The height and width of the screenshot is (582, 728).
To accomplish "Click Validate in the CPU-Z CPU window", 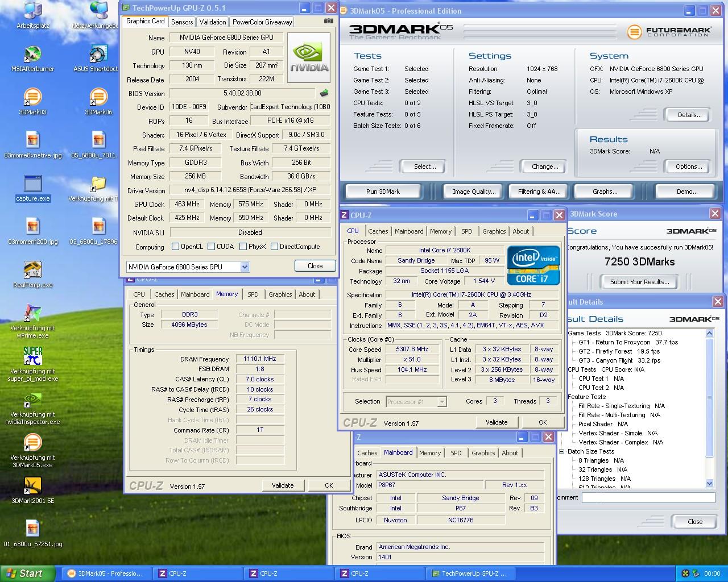I will coord(497,422).
